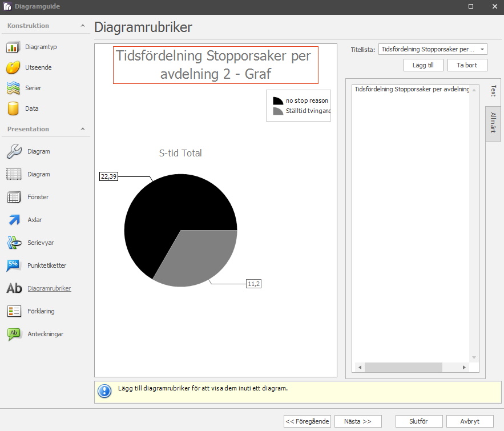
Task: Select the Utseende yellow paint icon
Action: point(13,67)
